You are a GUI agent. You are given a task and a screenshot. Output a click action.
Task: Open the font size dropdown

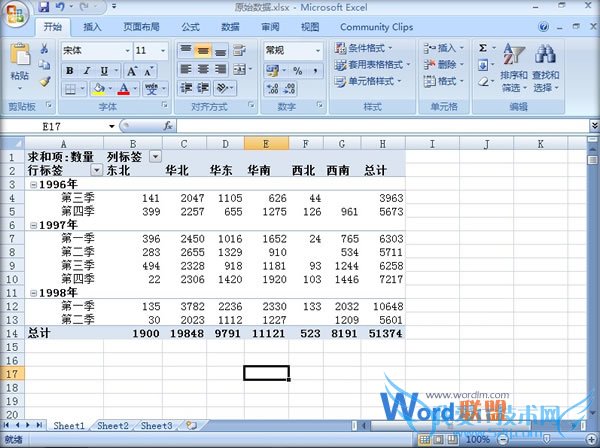(163, 51)
